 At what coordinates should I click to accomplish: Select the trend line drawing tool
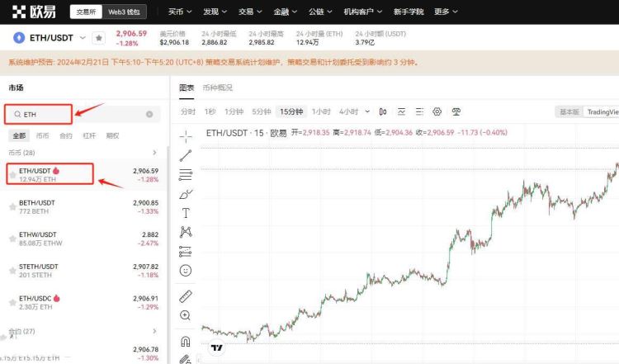click(186, 155)
